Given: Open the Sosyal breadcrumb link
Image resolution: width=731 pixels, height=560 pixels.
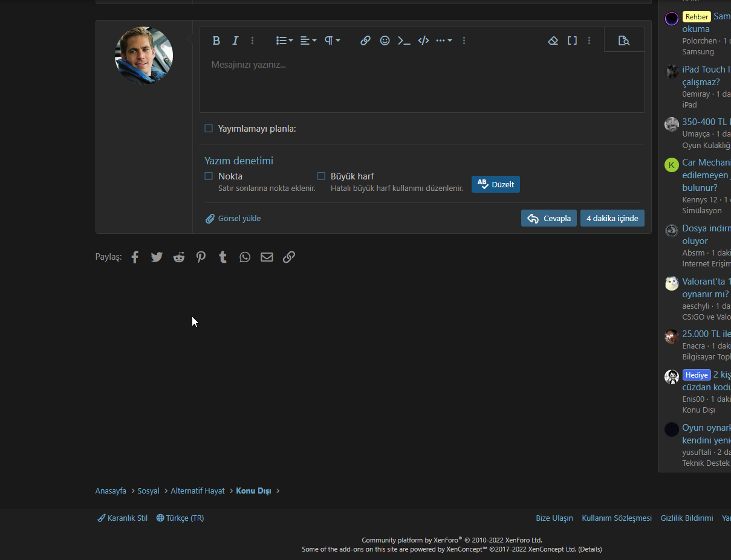Looking at the screenshot, I should pos(148,491).
